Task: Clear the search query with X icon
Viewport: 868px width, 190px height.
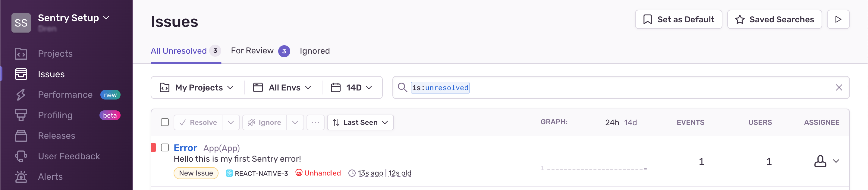Action: [839, 87]
